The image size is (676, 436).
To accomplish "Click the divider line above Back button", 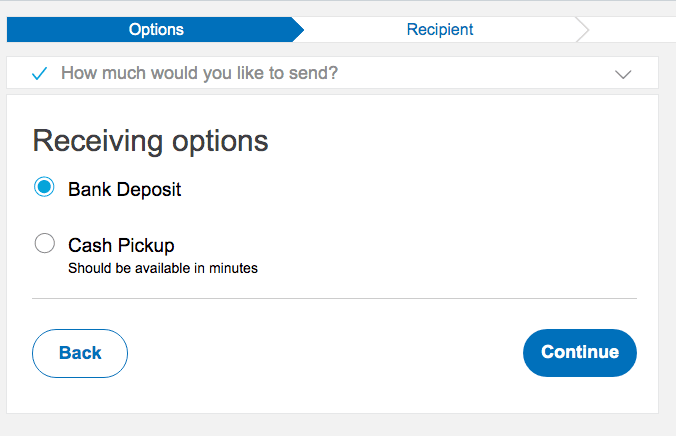I will 334,298.
